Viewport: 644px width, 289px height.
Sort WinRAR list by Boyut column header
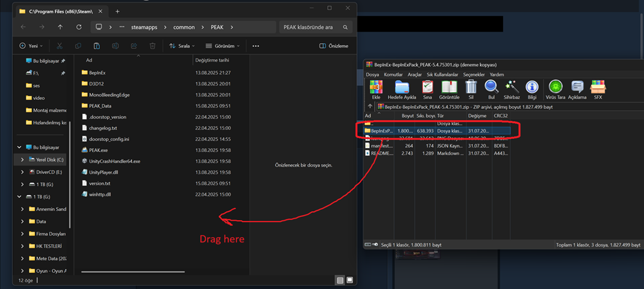404,116
